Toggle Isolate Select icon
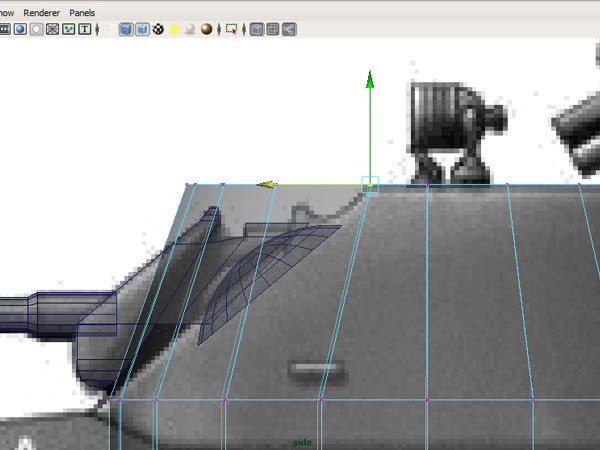 pos(232,29)
